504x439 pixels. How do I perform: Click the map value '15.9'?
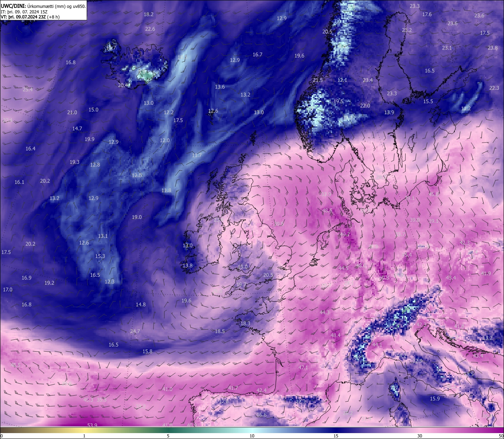point(435,398)
